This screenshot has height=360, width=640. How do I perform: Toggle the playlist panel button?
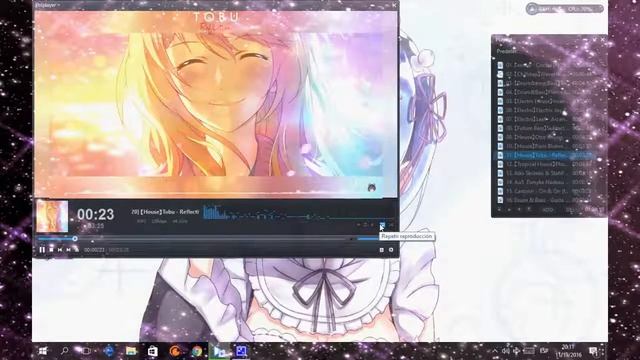pos(382,250)
